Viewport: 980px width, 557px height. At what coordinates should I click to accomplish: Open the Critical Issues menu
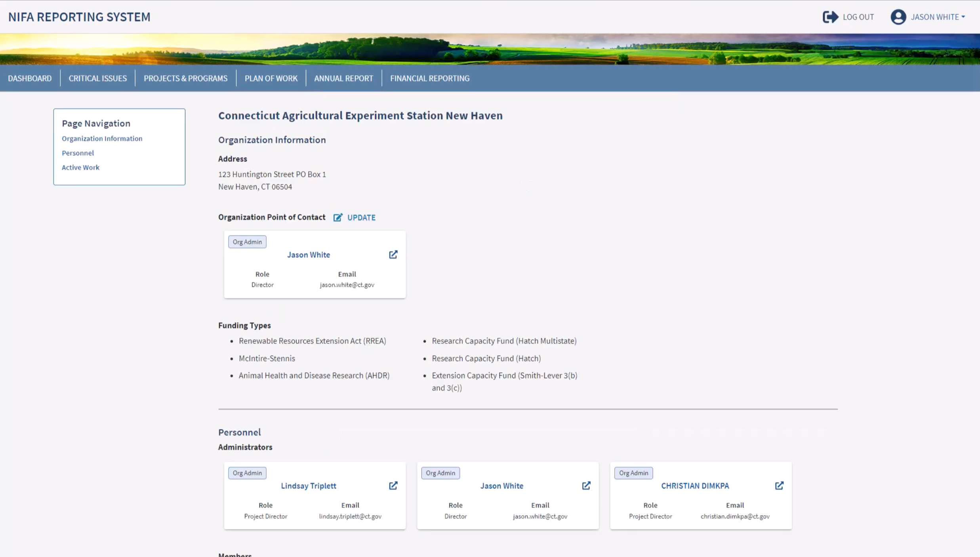tap(97, 78)
